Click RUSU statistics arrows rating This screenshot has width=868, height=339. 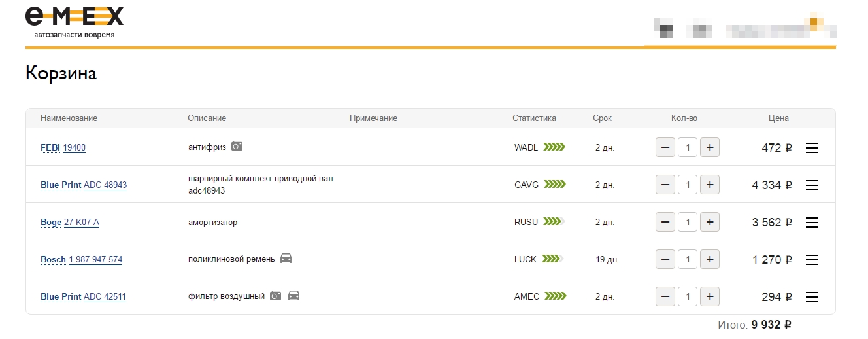point(554,222)
